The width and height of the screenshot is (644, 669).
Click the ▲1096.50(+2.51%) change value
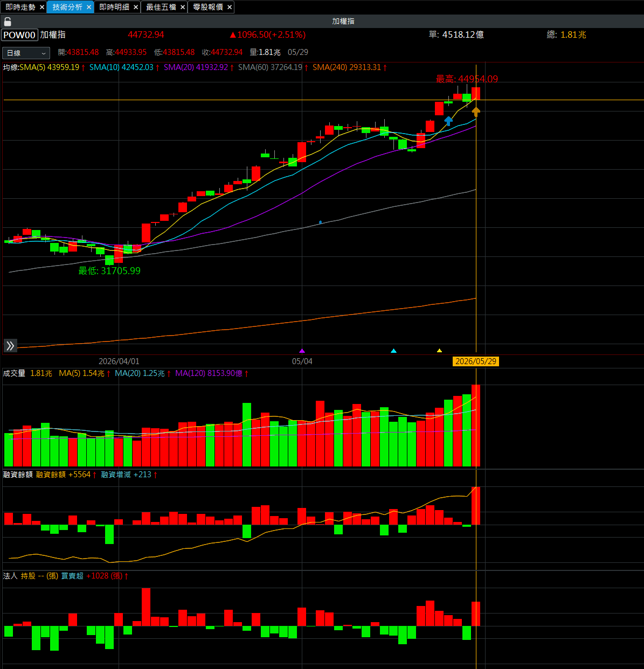267,34
